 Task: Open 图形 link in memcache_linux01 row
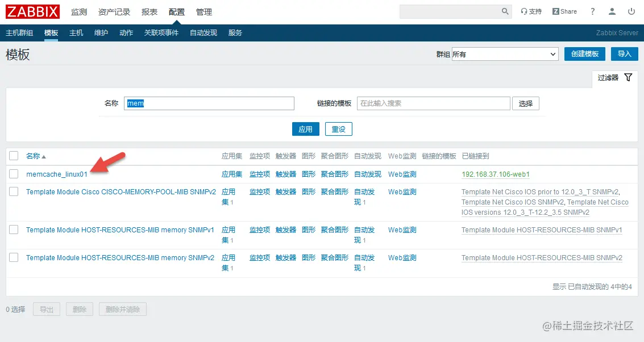(309, 174)
